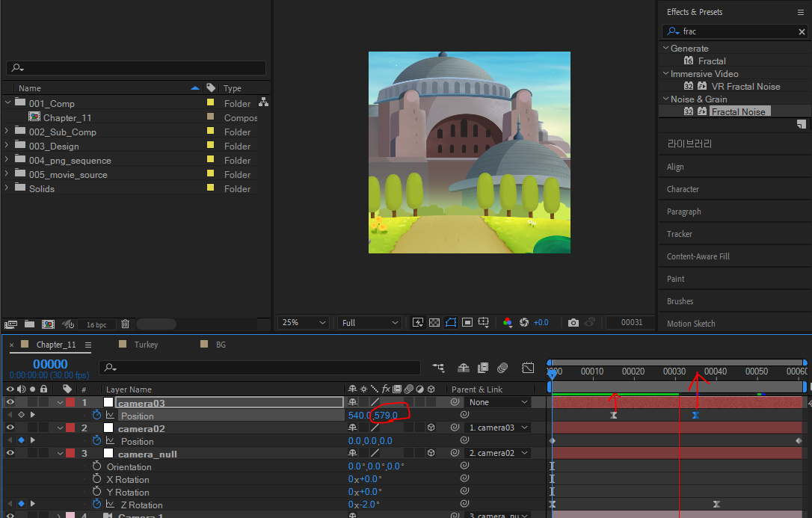Switch to the Turkey timeline tab
Image resolution: width=812 pixels, height=518 pixels.
(146, 345)
